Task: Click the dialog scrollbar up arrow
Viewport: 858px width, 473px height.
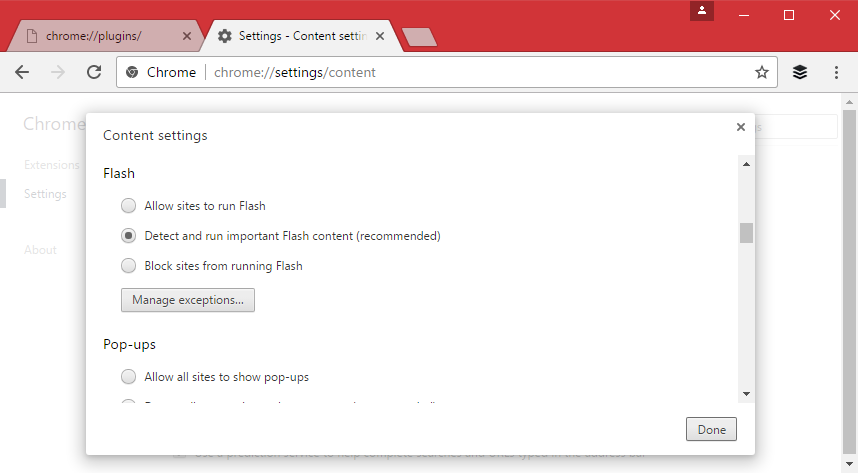Action: tap(746, 164)
